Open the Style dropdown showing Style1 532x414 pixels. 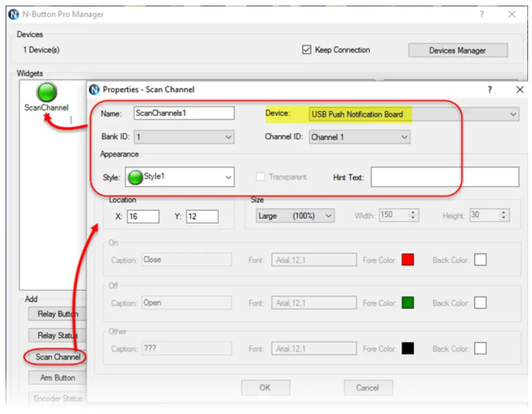(x=180, y=177)
